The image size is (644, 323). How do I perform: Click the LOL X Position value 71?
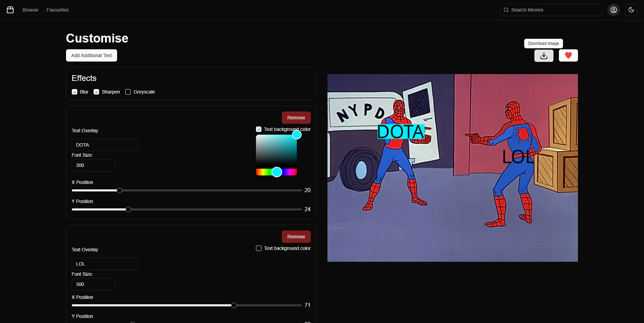tap(307, 305)
